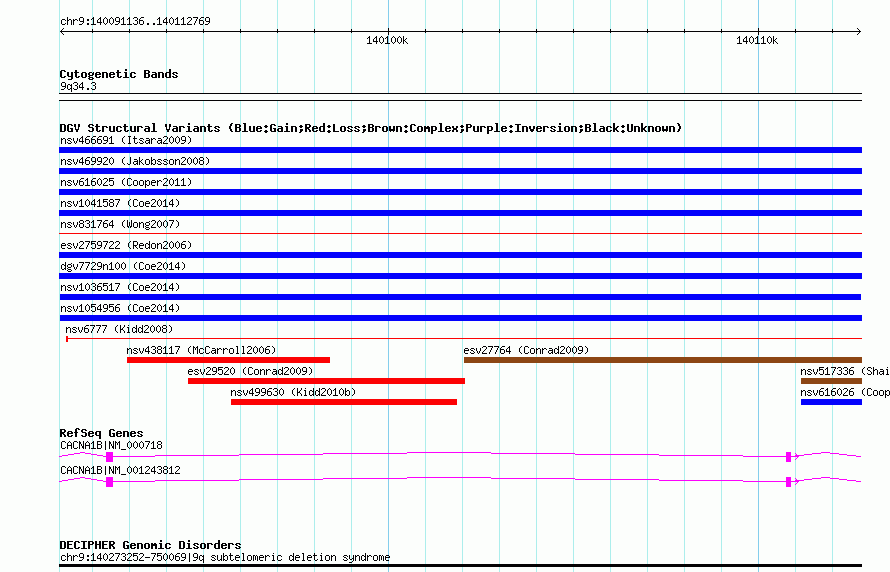The width and height of the screenshot is (890, 572).
Task: Click the left exon box of CACNA1B|NM_001243812
Action: 110,482
